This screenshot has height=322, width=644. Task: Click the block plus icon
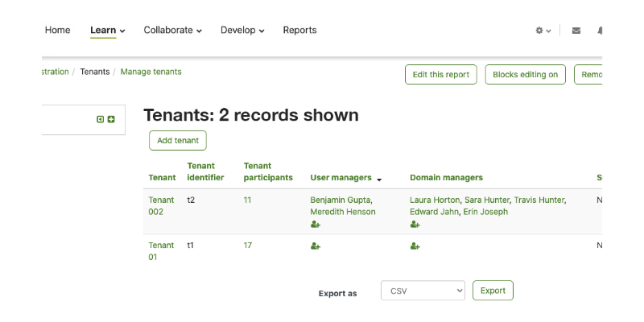111,119
